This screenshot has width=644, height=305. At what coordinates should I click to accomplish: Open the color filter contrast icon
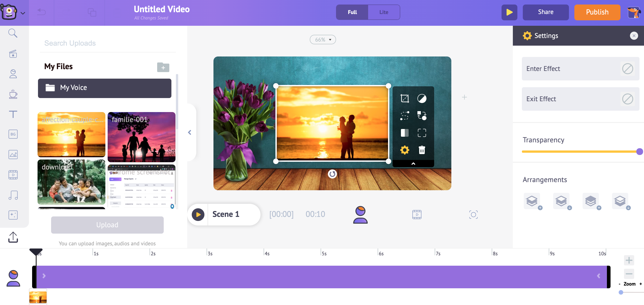tap(421, 99)
